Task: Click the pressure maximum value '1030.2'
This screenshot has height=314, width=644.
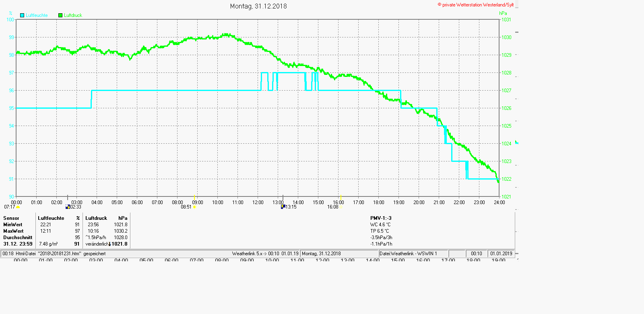Action: [x=121, y=231]
